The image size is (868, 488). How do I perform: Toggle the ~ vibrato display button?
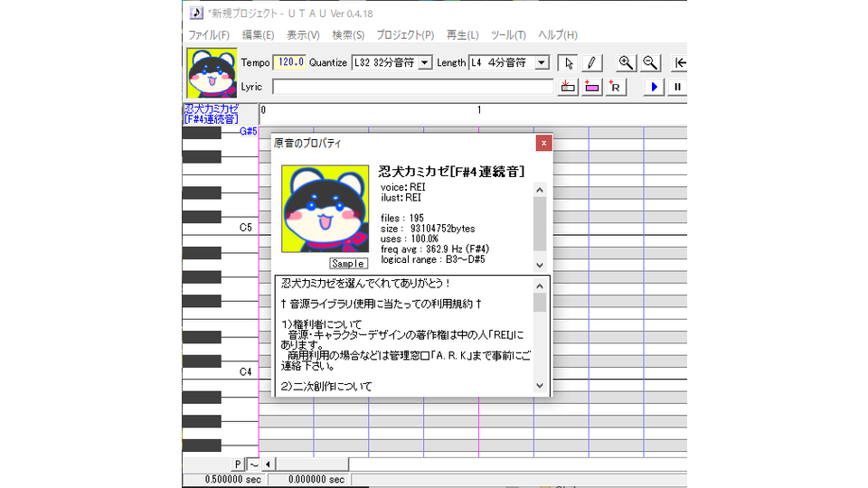tap(253, 465)
